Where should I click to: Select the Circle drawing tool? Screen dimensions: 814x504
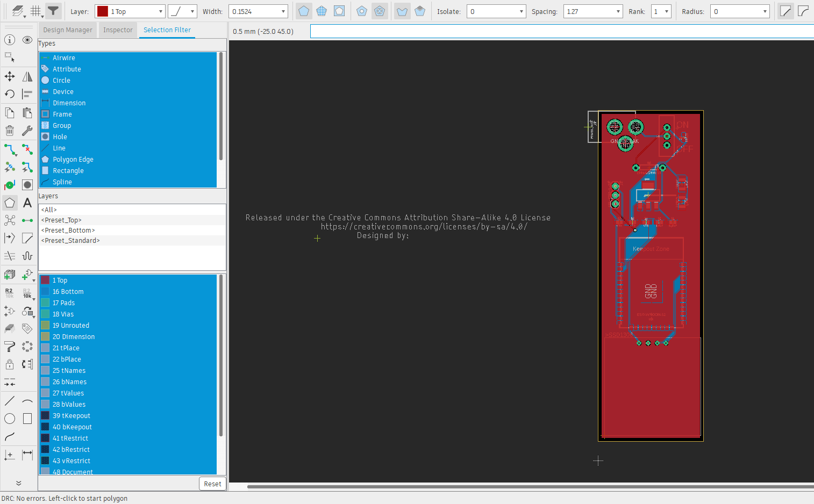[10, 419]
